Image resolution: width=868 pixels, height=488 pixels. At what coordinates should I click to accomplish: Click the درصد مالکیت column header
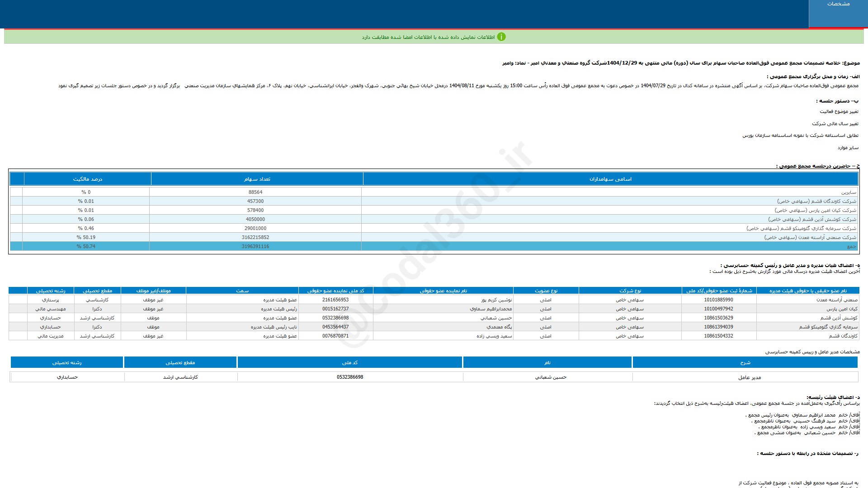coord(87,179)
